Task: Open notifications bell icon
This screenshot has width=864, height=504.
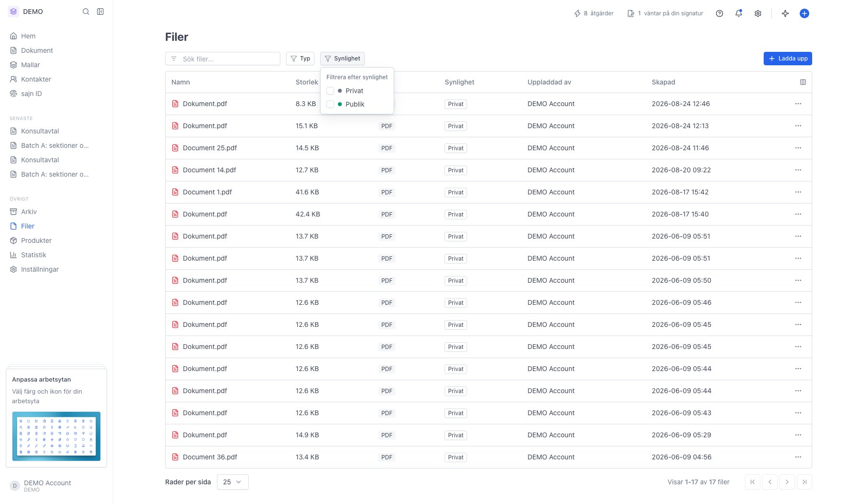Action: coord(739,13)
